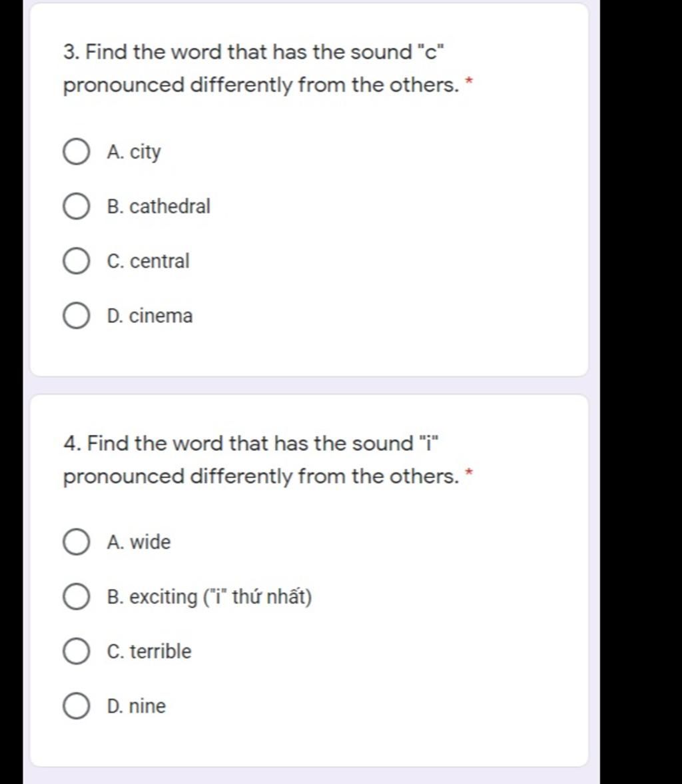The width and height of the screenshot is (682, 784).
Task: Click question 4 title about sound "i"
Action: tap(260, 460)
